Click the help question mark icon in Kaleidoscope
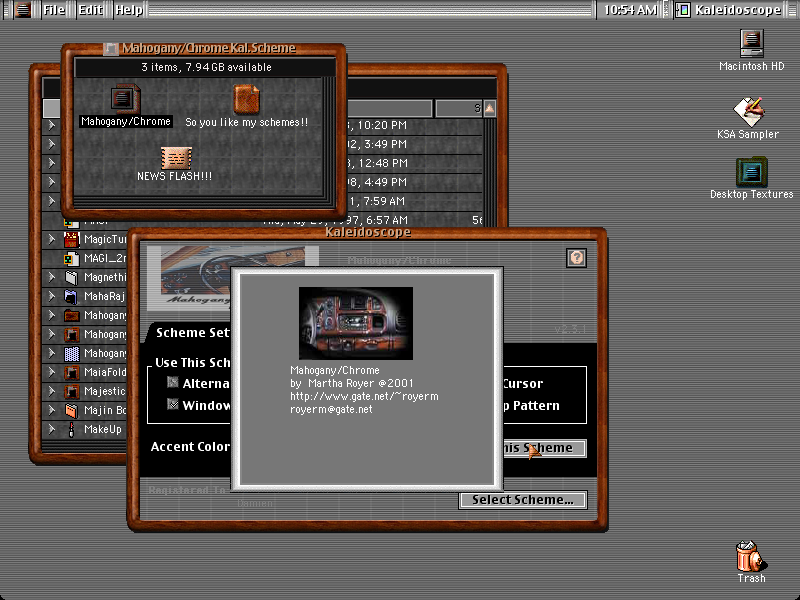800x600 pixels. [577, 258]
